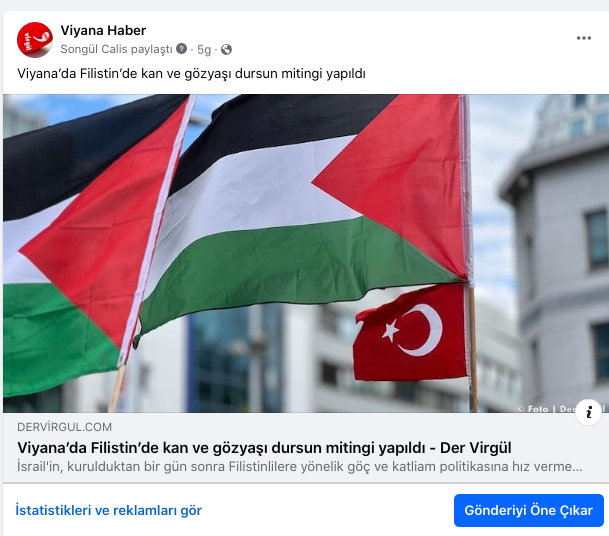Open the Viyana Haber page avatar
The width and height of the screenshot is (609, 536).
[35, 40]
